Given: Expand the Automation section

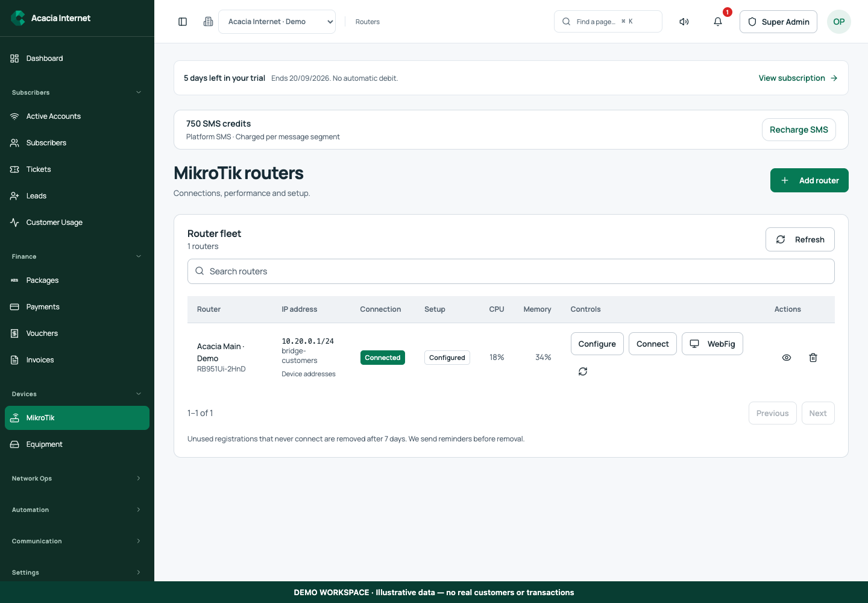Looking at the screenshot, I should [x=77, y=510].
